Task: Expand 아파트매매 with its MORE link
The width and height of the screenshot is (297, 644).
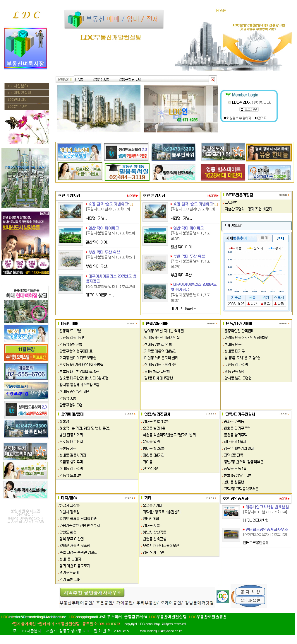Action: (x=132, y=324)
